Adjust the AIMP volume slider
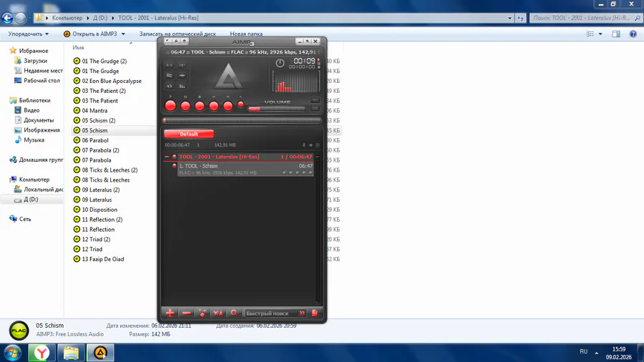 tap(276, 109)
